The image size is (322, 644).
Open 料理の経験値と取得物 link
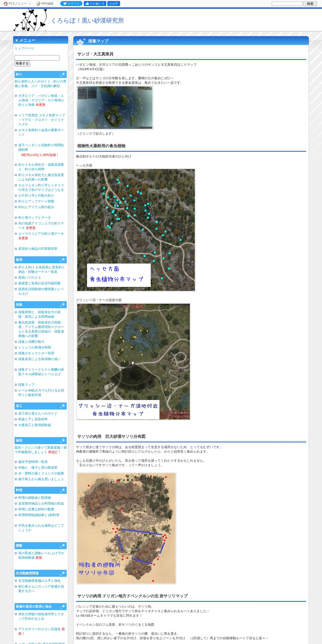pyautogui.click(x=35, y=498)
